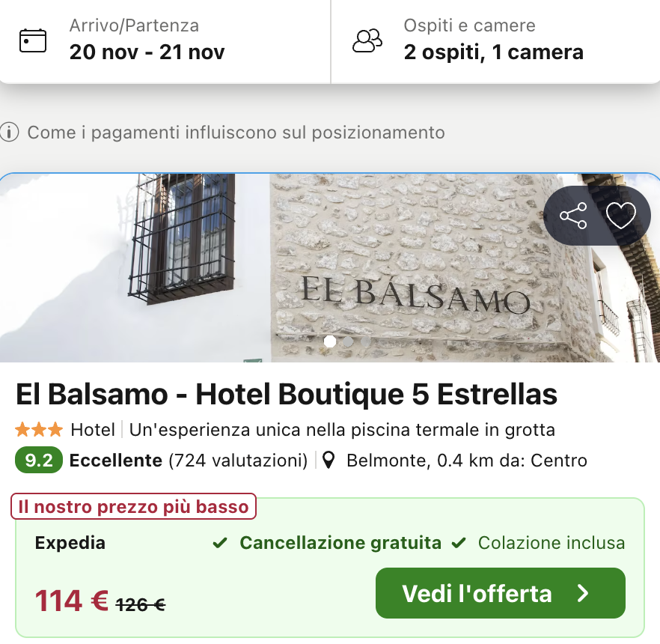Click the chevron inside Vedi l'offerta
This screenshot has width=660, height=644.
coord(582,592)
